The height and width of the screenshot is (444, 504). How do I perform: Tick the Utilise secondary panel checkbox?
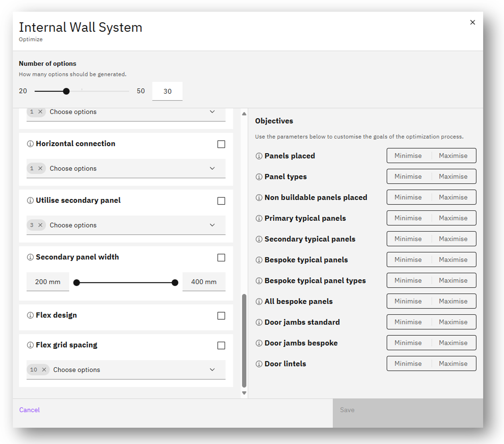[x=221, y=201]
